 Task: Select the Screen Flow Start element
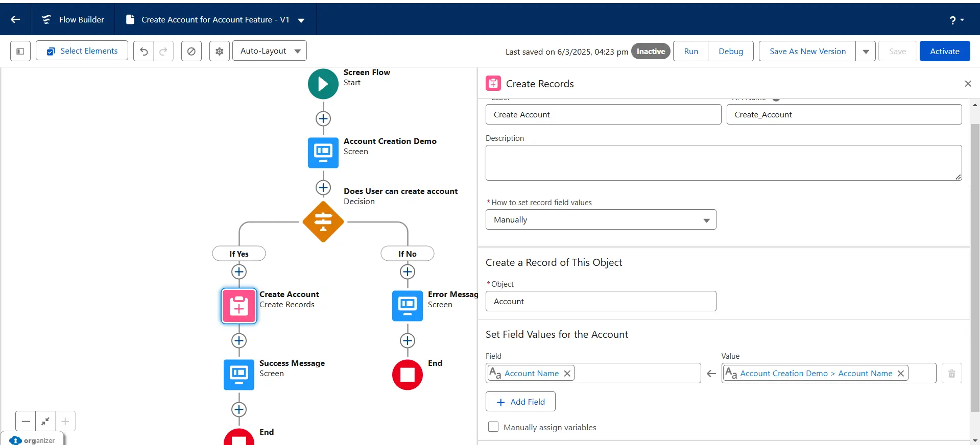323,84
